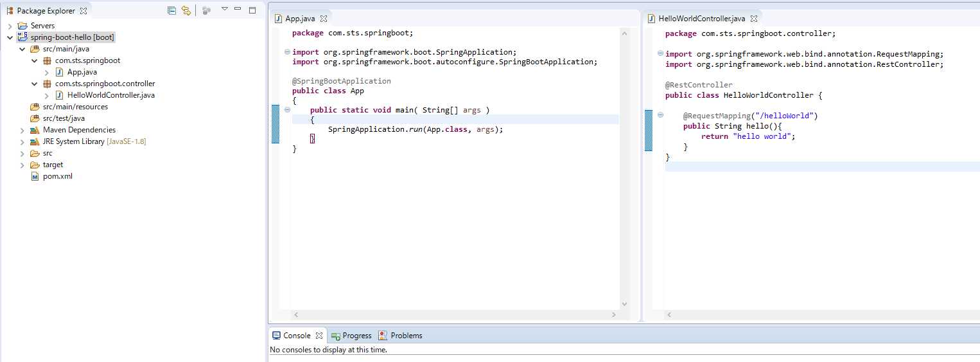Fold the imports in App.java

(286, 52)
